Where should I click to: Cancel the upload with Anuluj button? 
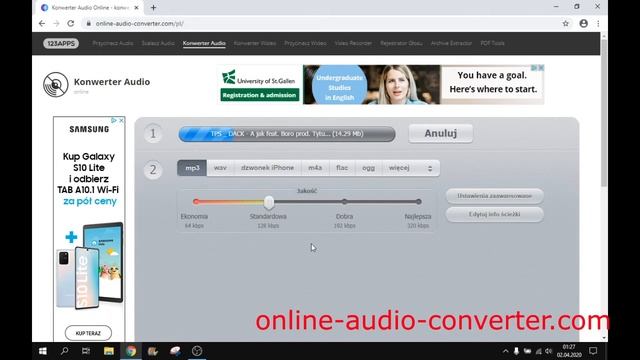click(440, 133)
